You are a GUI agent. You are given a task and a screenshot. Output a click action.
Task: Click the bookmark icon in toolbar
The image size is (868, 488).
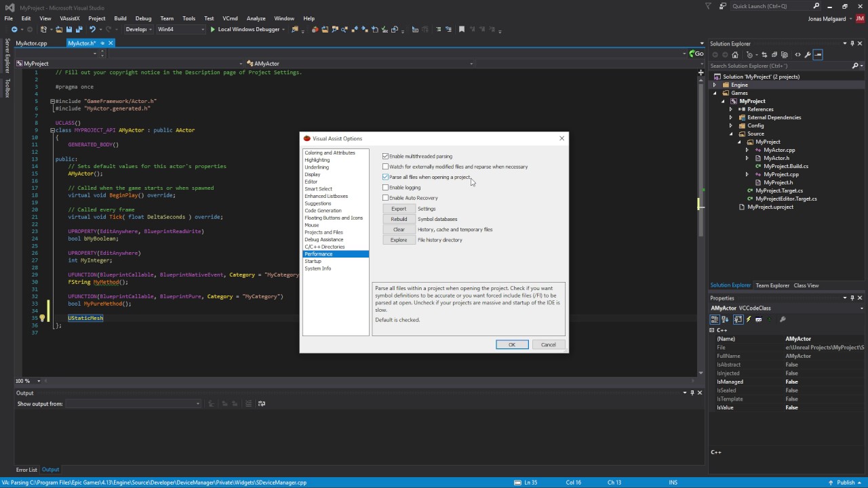click(462, 29)
